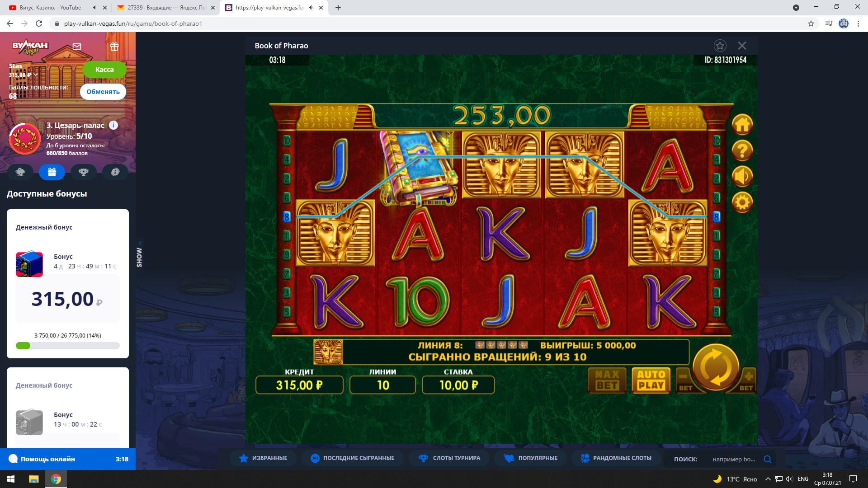Click Обменять loyalty points button
The height and width of the screenshot is (488, 868).
click(x=103, y=92)
